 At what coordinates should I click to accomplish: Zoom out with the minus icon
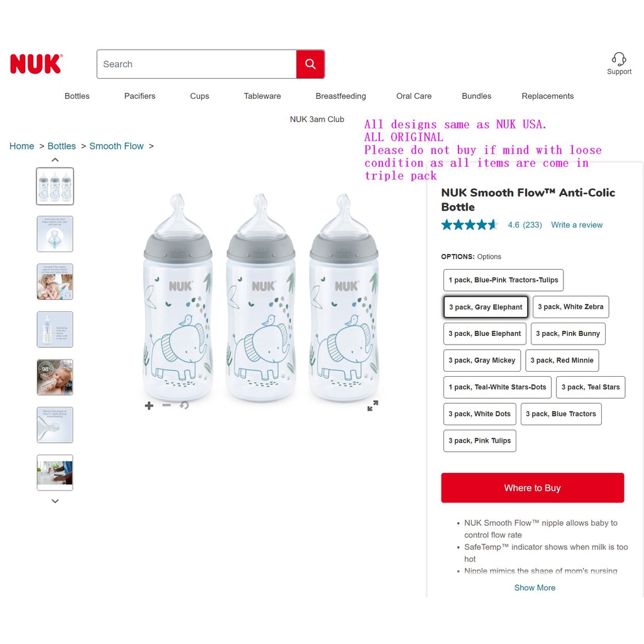[166, 406]
